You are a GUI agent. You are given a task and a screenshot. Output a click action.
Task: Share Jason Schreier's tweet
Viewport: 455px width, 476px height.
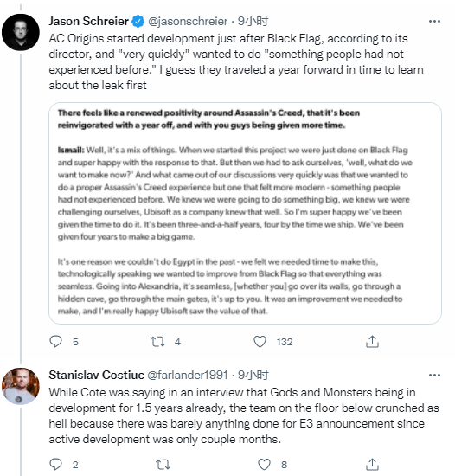coord(372,342)
